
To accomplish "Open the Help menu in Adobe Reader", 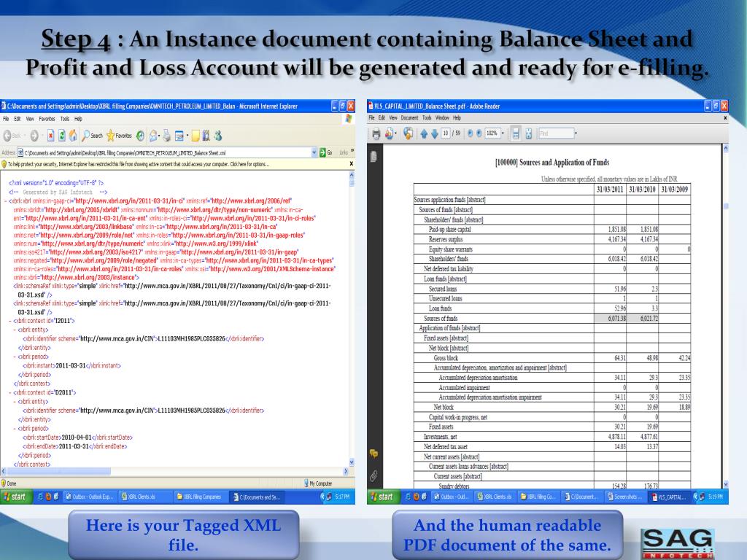I will click(x=457, y=117).
